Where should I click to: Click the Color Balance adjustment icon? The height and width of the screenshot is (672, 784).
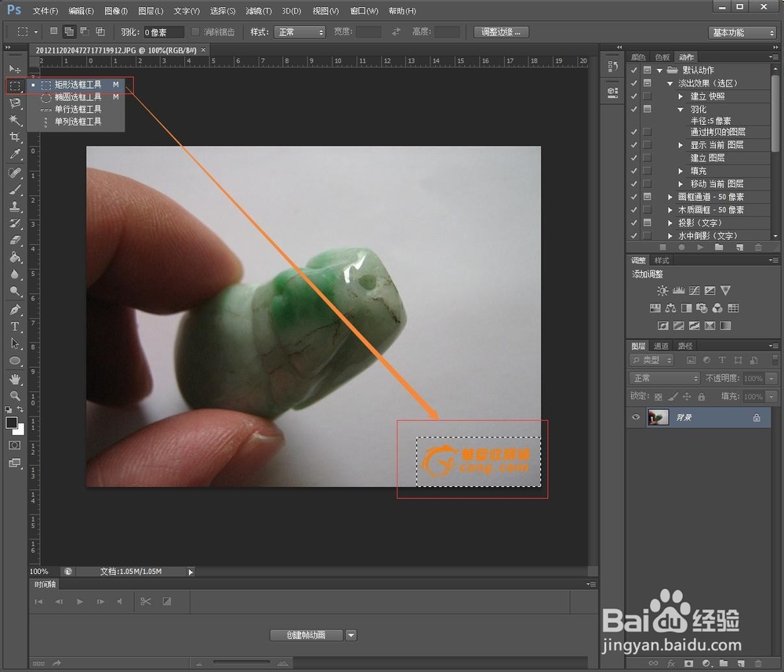[x=670, y=308]
